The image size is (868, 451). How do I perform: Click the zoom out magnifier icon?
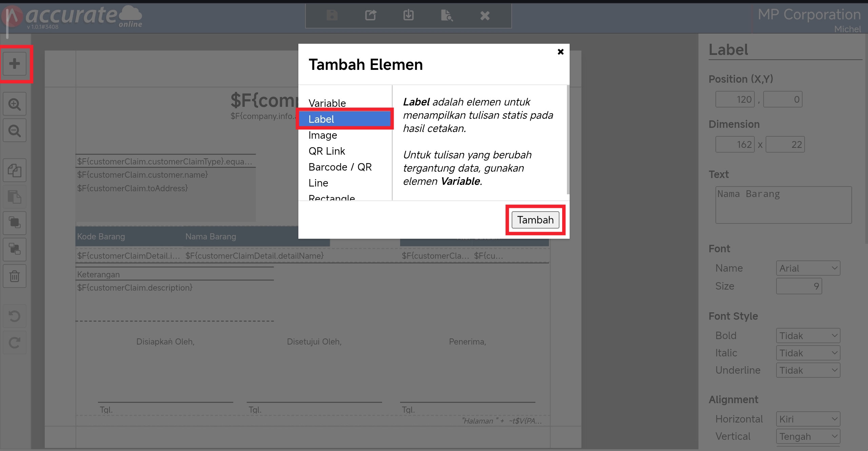(15, 131)
